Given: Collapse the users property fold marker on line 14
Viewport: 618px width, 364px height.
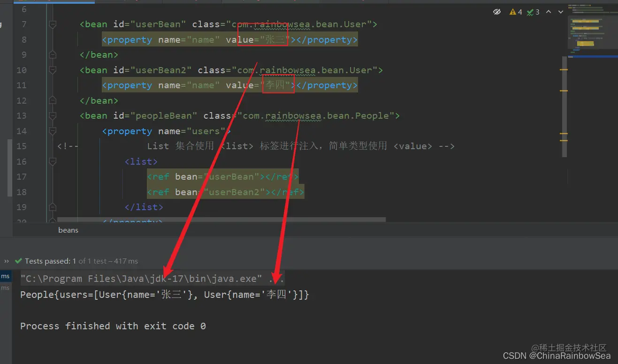Looking at the screenshot, I should click(53, 131).
